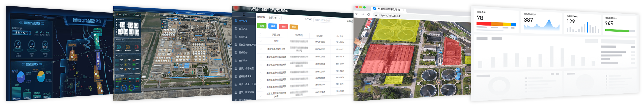Screen dimensions: 644x107
Task: Click the grid icon beside 支护设备
Action: [x=236, y=60]
